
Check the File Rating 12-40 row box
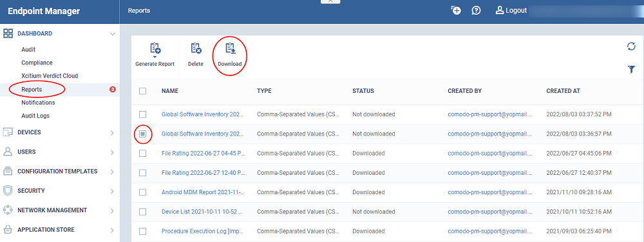click(x=142, y=173)
